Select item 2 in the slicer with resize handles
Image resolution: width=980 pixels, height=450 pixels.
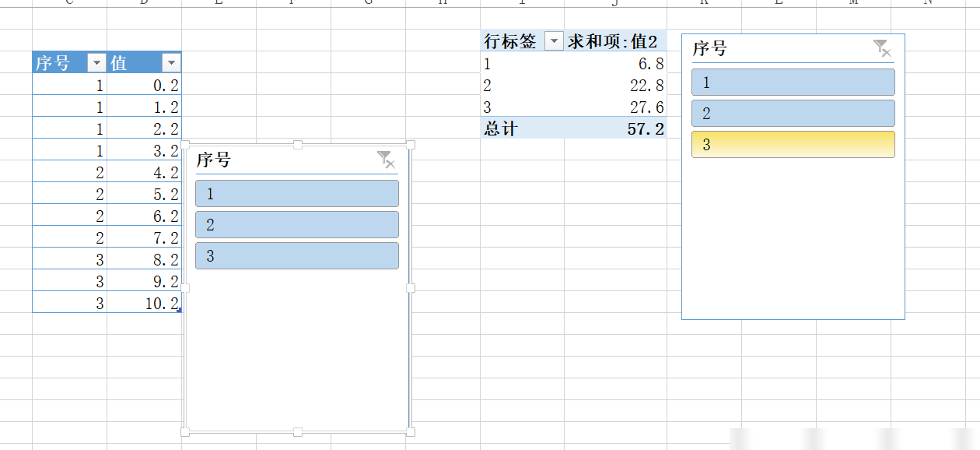tap(297, 225)
